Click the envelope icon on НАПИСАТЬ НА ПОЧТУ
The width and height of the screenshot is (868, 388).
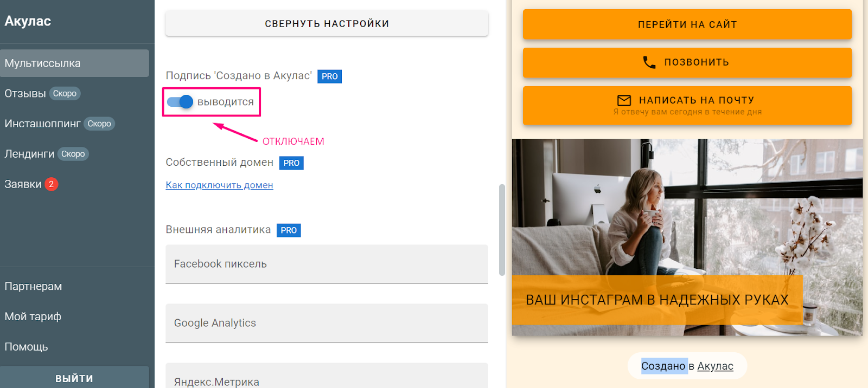[x=624, y=100]
